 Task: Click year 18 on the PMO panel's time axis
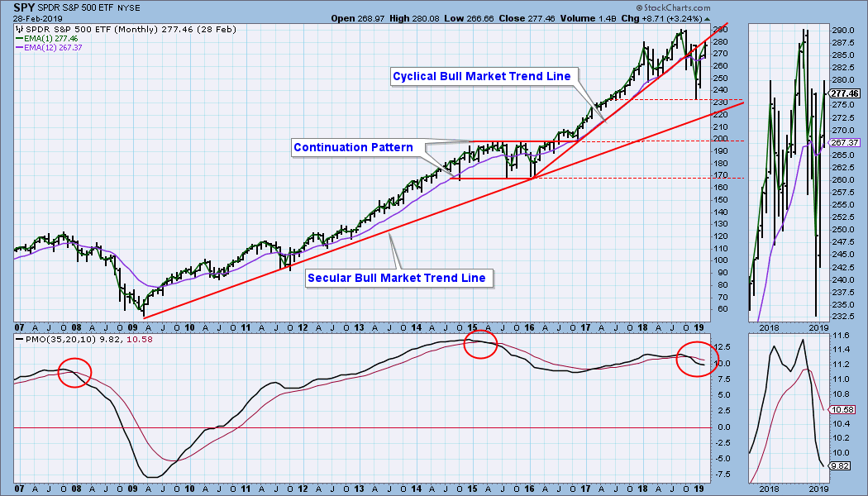[643, 489]
